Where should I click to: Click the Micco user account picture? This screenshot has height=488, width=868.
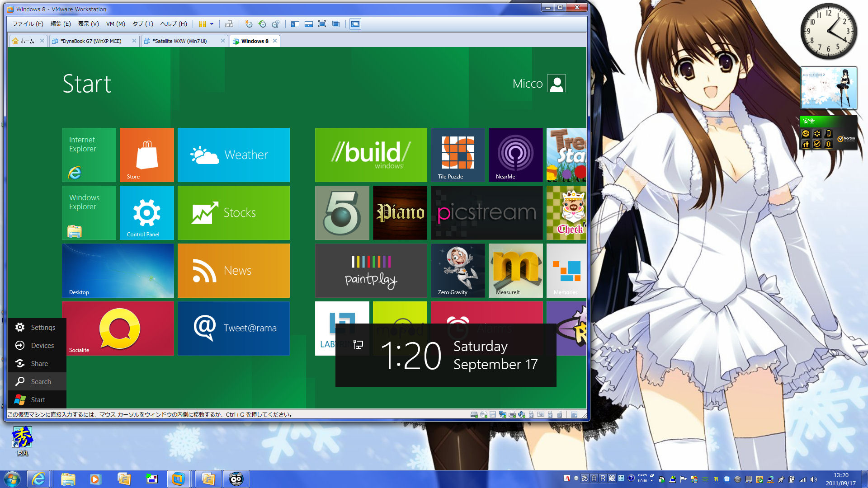click(x=557, y=84)
